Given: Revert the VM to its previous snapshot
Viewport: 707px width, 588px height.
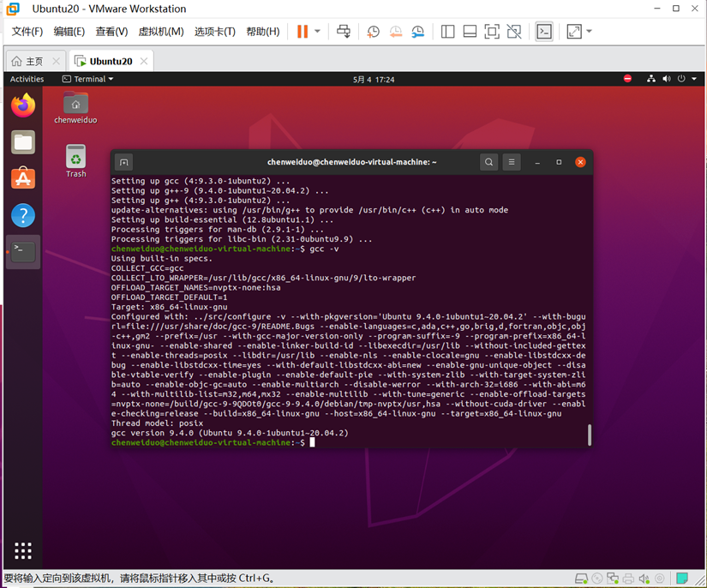Looking at the screenshot, I should click(395, 32).
